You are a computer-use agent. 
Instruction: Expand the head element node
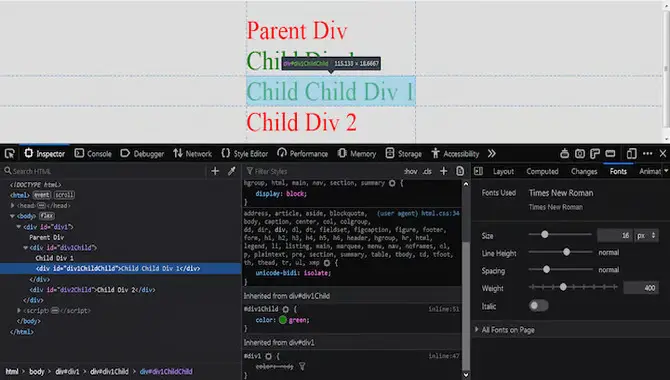pos(12,206)
